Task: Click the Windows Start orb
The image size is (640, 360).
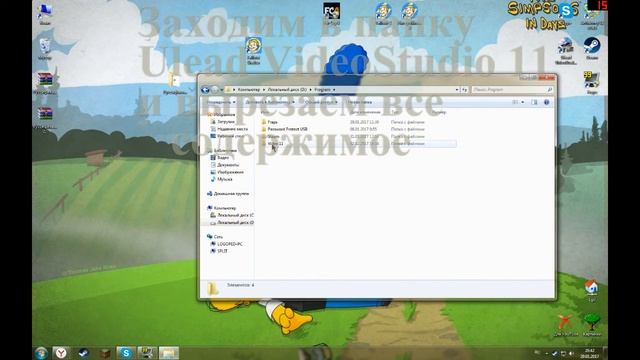Action: [x=41, y=353]
